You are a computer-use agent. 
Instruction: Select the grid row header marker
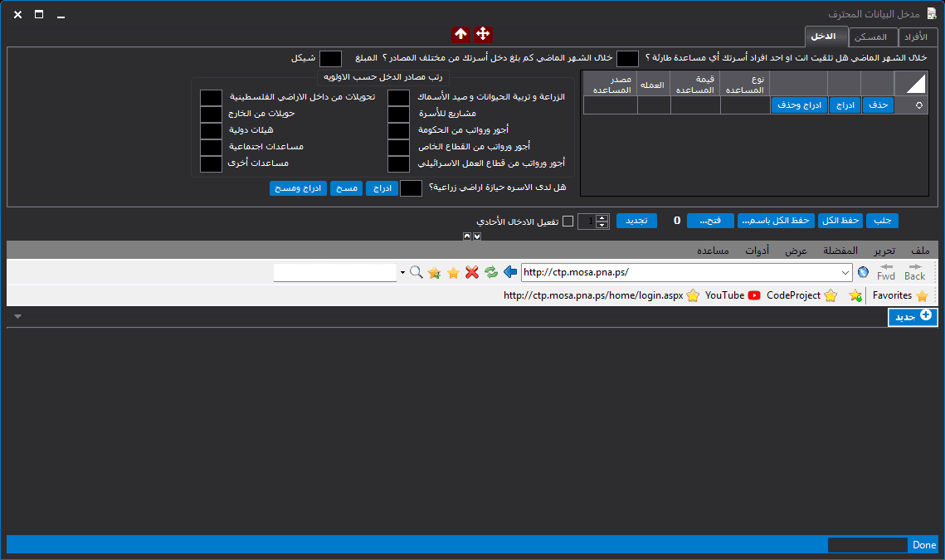[911, 105]
